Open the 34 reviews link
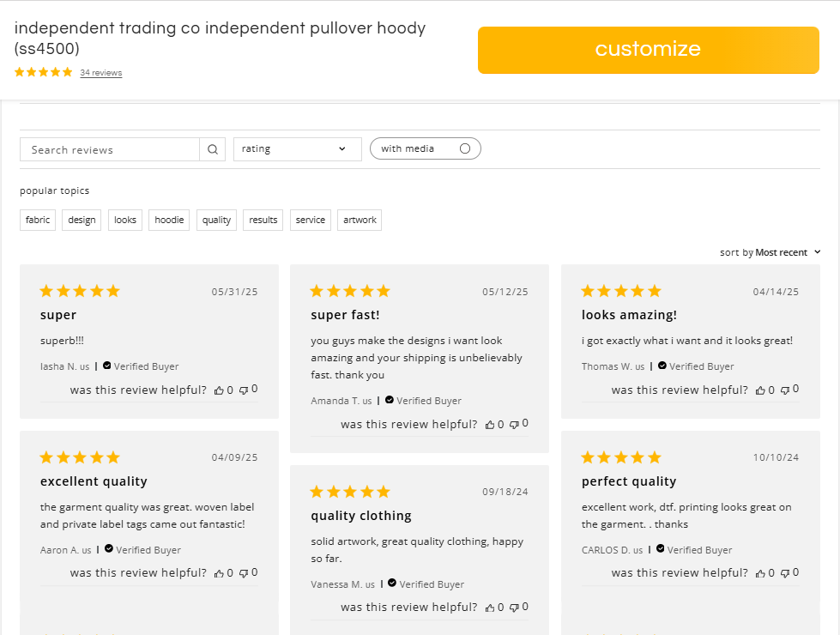Viewport: 840px width, 635px height. [100, 73]
